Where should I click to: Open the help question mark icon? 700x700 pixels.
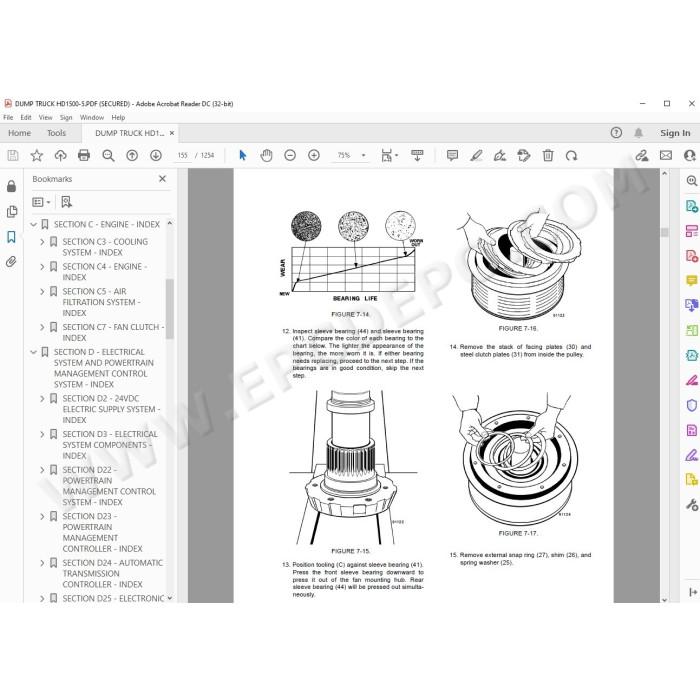coord(616,133)
